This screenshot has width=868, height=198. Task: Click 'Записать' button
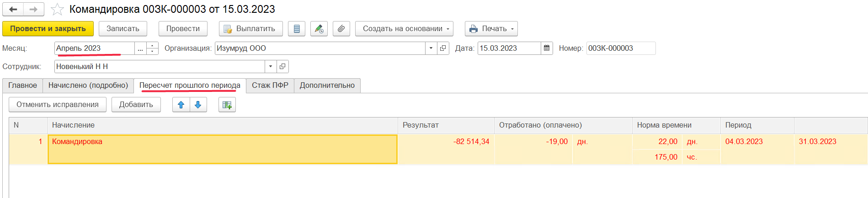(123, 28)
